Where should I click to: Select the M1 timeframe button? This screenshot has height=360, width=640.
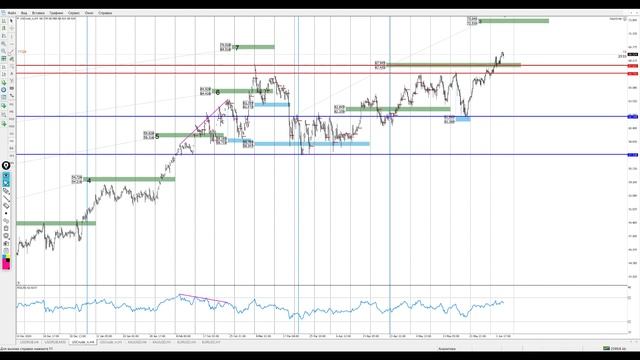(11, 104)
